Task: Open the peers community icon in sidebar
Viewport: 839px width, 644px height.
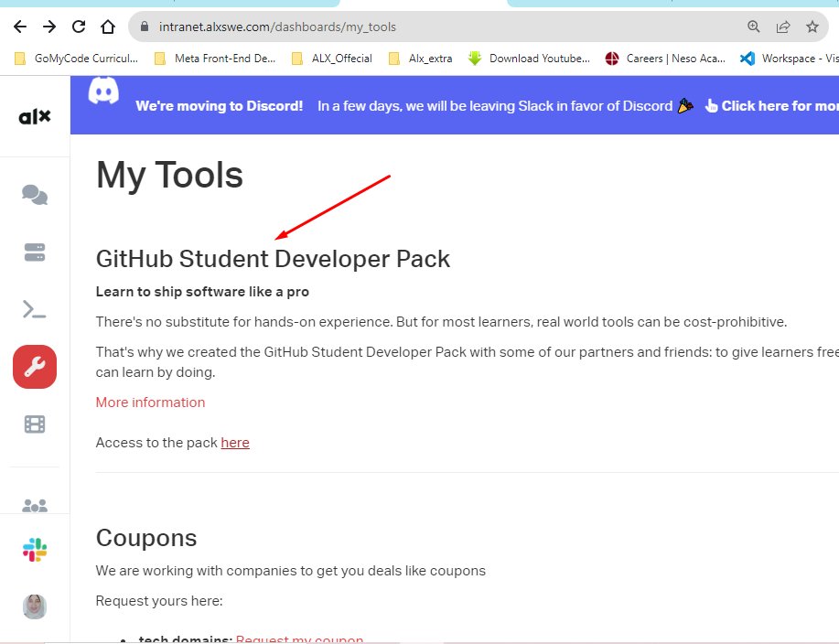Action: coord(34,505)
